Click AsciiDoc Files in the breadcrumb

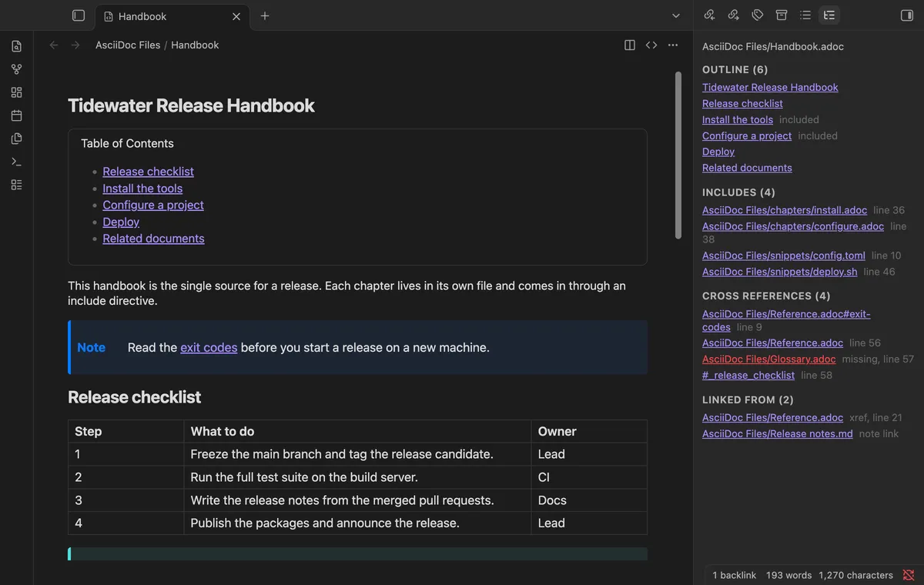click(x=128, y=45)
